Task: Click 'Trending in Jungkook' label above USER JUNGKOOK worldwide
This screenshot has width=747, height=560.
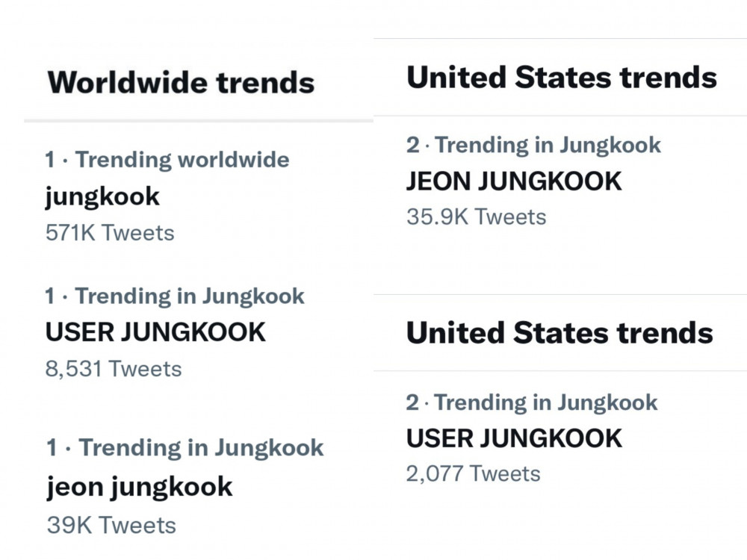Action: point(190,296)
